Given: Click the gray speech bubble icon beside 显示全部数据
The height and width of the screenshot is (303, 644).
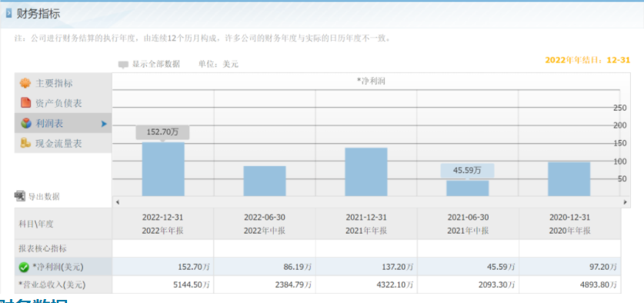Looking at the screenshot, I should click(x=123, y=65).
